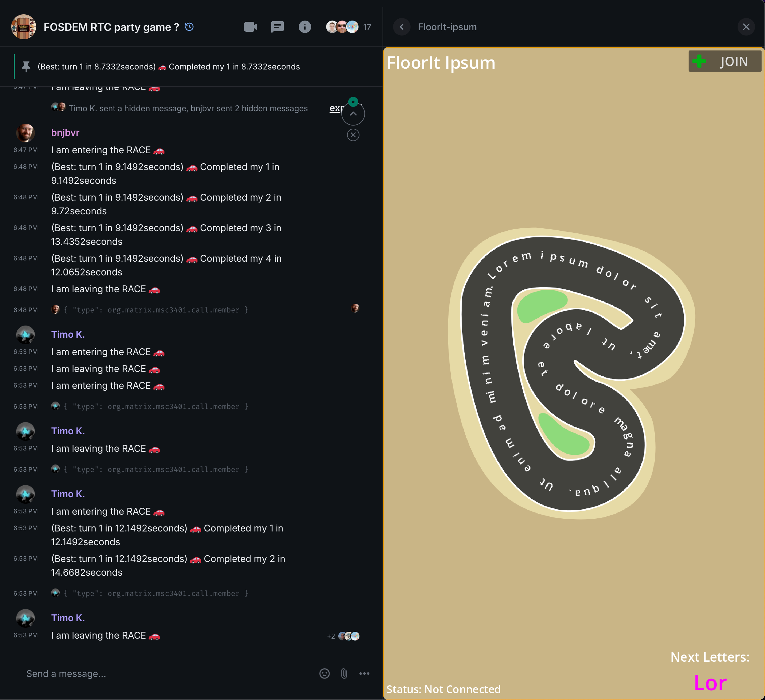Go back from the FloorIt-ipsum widget

(x=402, y=27)
